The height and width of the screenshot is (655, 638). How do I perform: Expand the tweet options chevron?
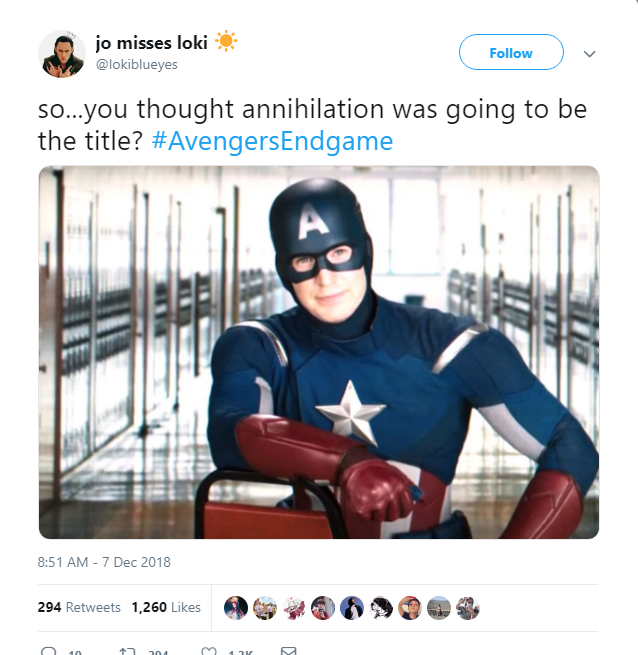[589, 54]
